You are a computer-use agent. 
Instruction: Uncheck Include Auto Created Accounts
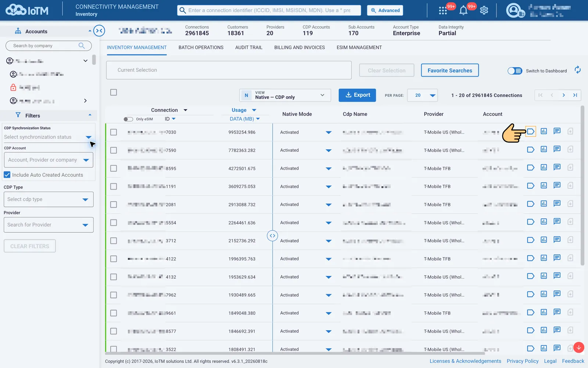tap(7, 175)
